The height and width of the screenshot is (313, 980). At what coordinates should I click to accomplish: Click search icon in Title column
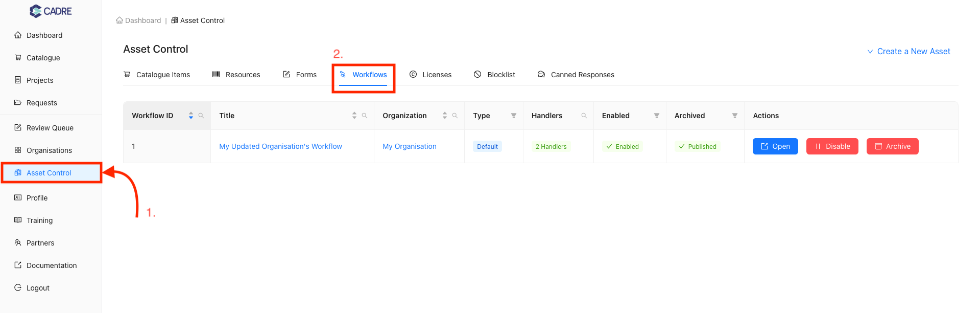coord(365,116)
